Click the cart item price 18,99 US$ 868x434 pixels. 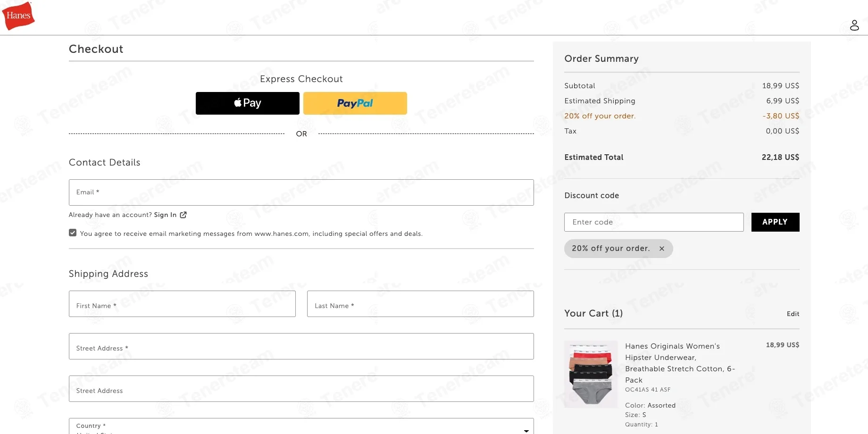click(x=783, y=345)
